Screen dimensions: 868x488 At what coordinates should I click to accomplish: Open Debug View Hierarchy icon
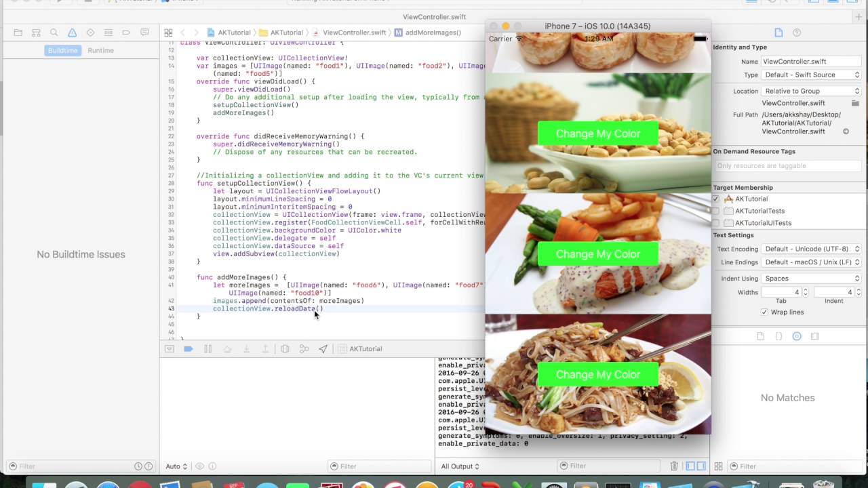[285, 349]
